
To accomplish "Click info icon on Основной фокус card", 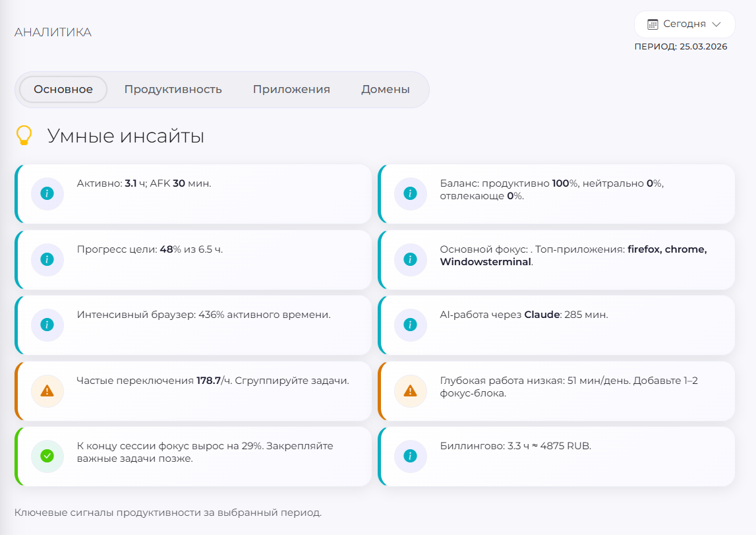I will 411,259.
